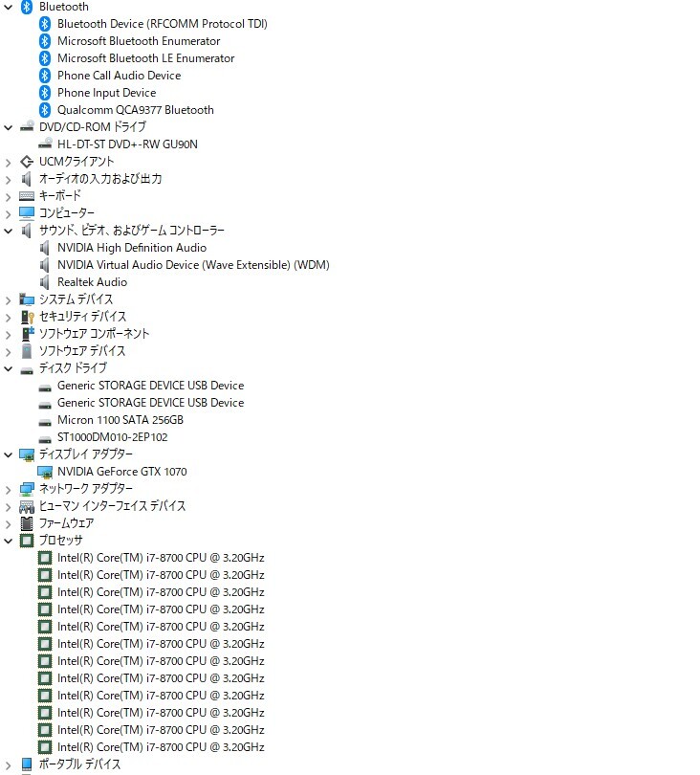Click the ヒューマン インターフェイス デバイス icon
The image size is (700, 775).
[x=27, y=506]
